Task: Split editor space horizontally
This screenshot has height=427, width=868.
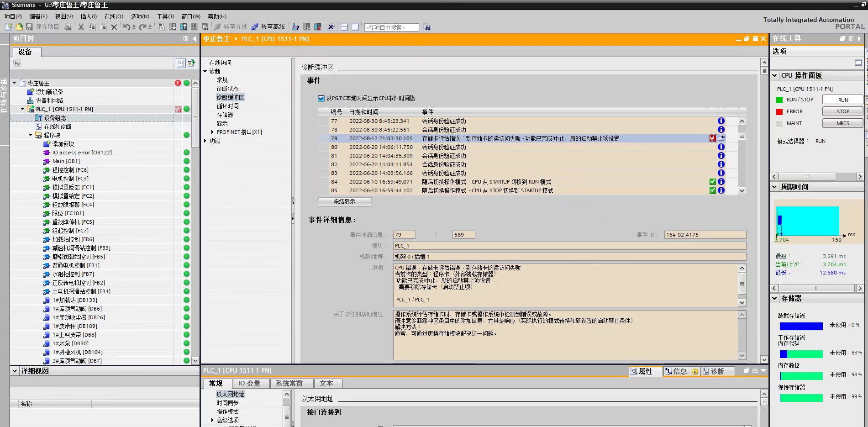Action: (344, 27)
